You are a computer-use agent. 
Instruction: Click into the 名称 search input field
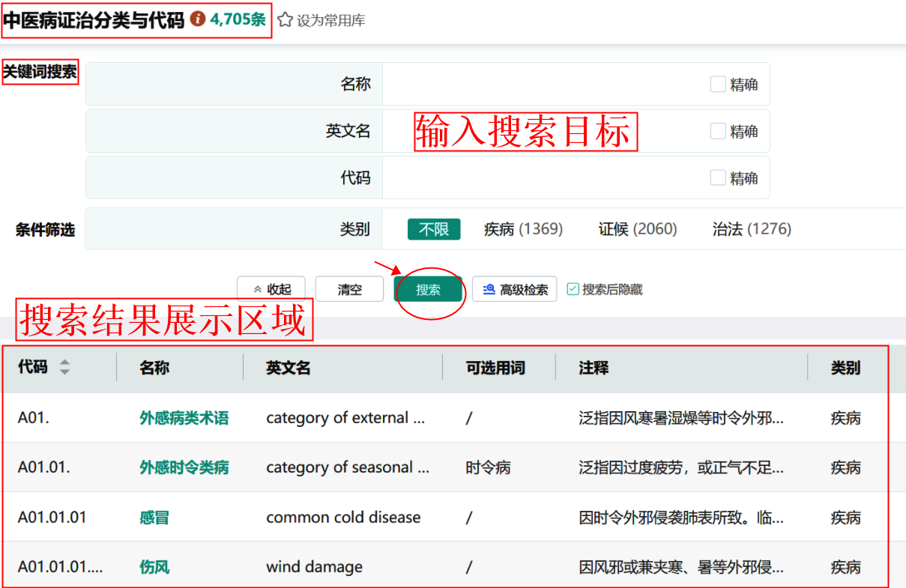(x=540, y=84)
